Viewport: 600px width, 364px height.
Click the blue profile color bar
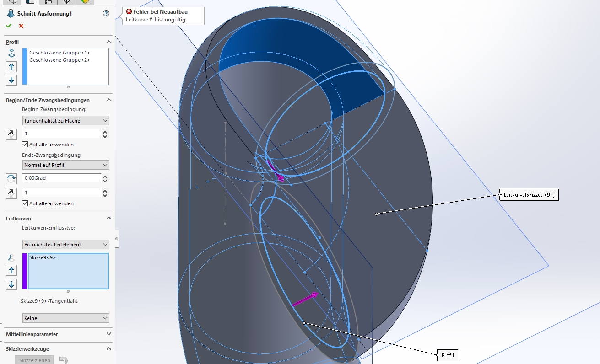(x=25, y=66)
